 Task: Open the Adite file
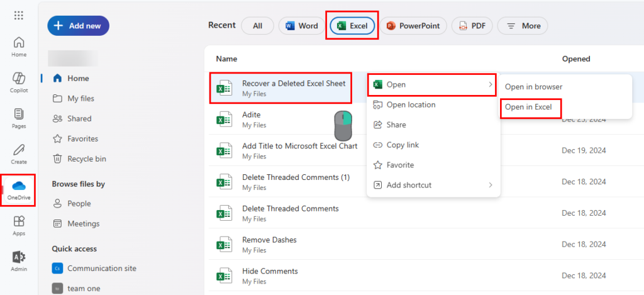point(252,114)
